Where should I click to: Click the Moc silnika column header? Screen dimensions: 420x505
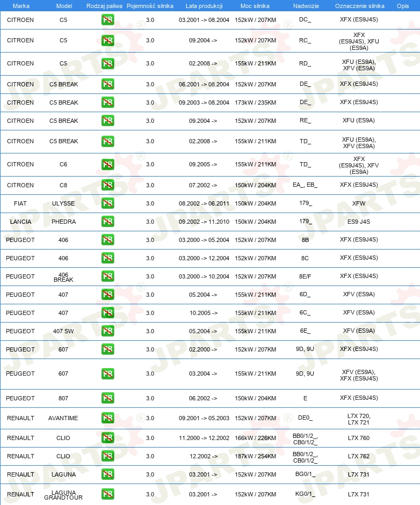255,6
